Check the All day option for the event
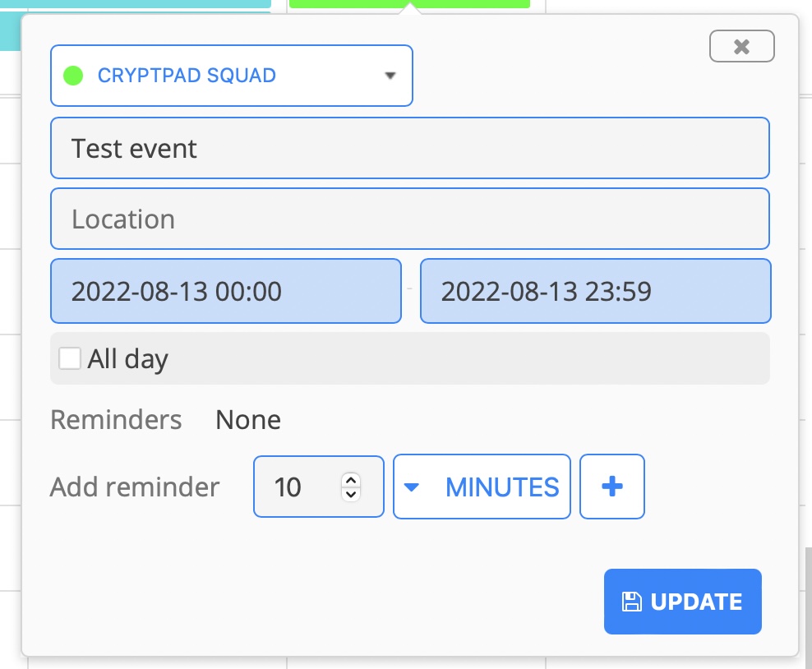 tap(69, 358)
